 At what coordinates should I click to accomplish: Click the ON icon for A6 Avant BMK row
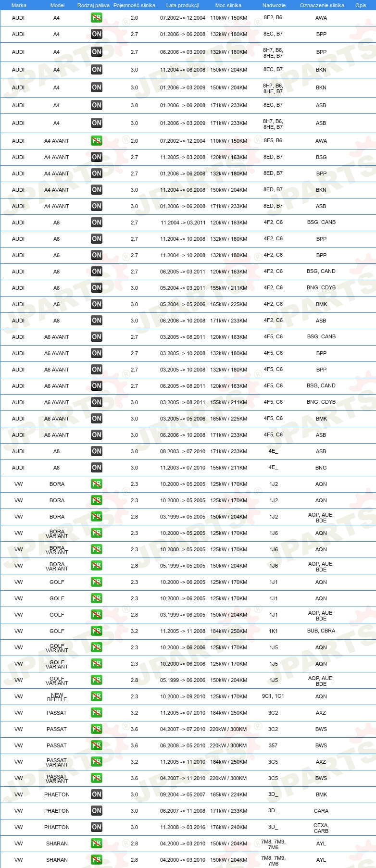pos(96,419)
